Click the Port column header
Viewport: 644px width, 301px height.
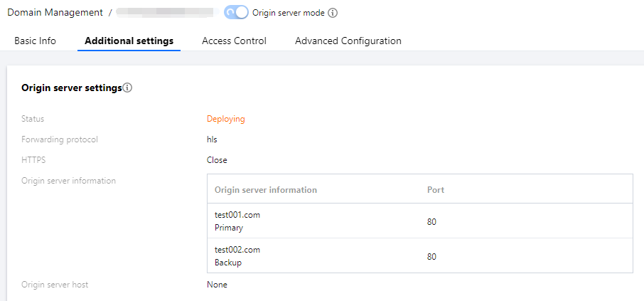436,190
